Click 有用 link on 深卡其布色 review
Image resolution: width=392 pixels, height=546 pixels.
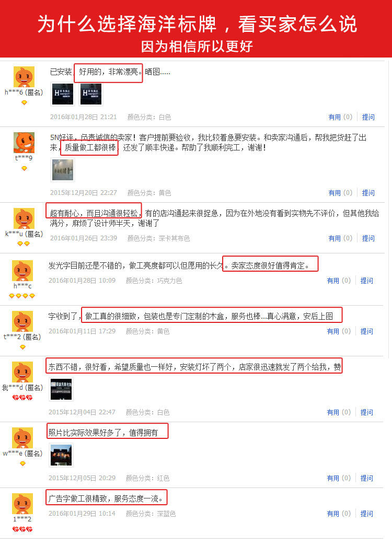(x=335, y=238)
